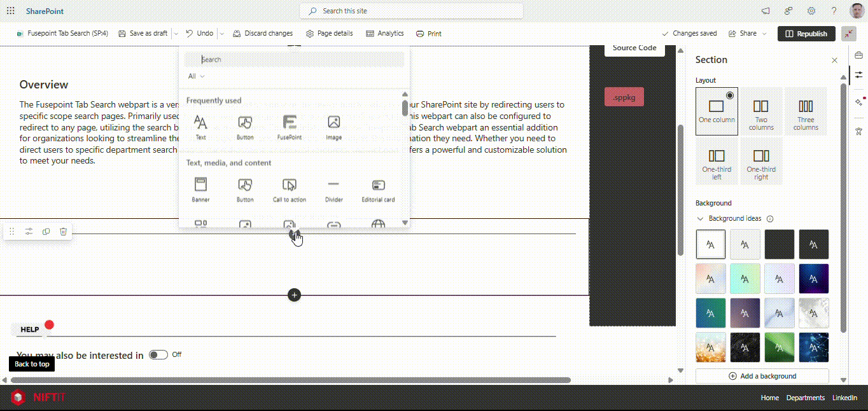The height and width of the screenshot is (411, 868).
Task: Choose the Button web part under Frequently used
Action: (245, 127)
